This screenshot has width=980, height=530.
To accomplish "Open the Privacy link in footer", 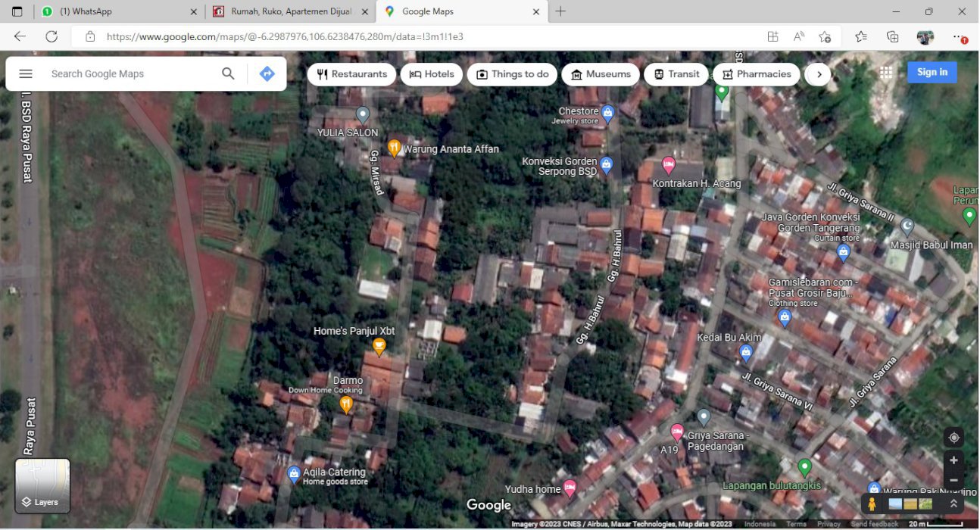I will click(x=829, y=524).
